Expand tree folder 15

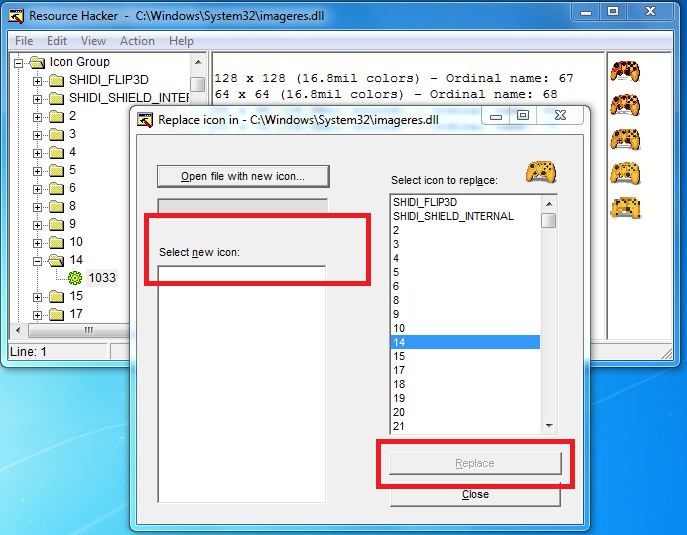(37, 297)
